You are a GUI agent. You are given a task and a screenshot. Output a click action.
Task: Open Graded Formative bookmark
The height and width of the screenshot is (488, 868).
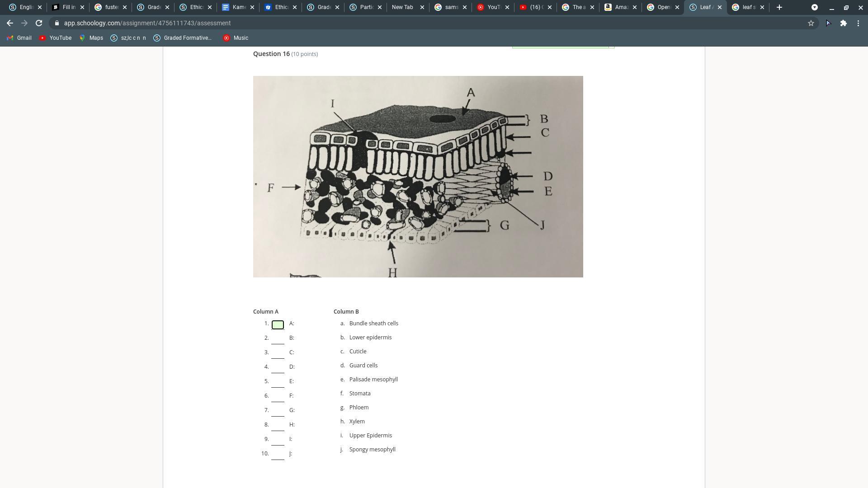[183, 38]
